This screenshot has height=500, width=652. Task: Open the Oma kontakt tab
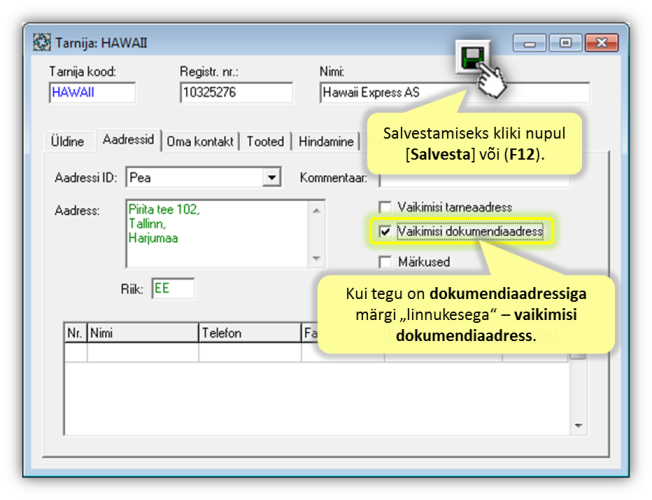click(200, 142)
